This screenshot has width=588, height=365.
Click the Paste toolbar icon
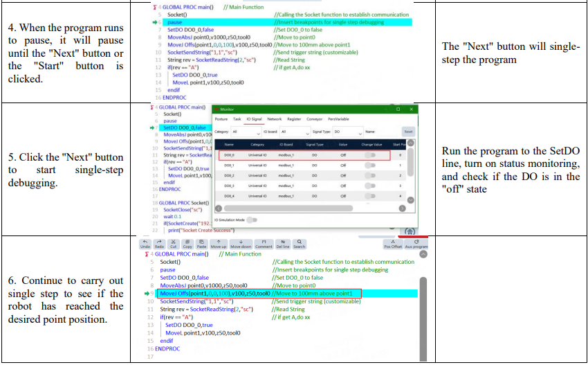coord(202,244)
